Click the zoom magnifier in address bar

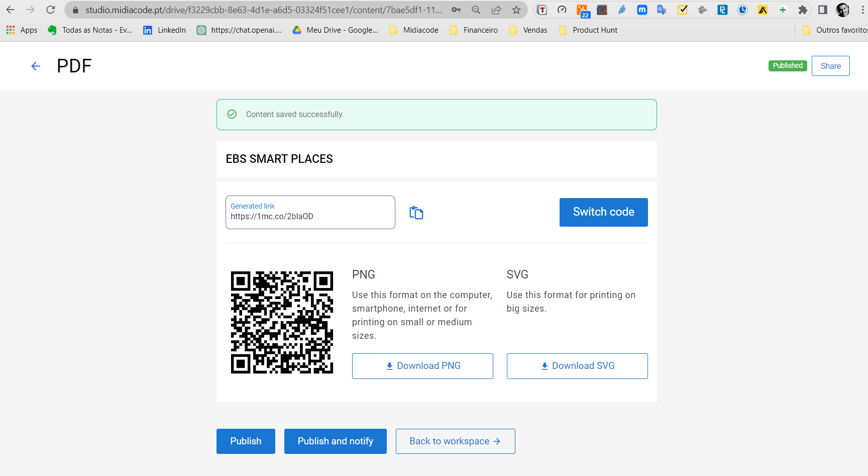pyautogui.click(x=476, y=10)
